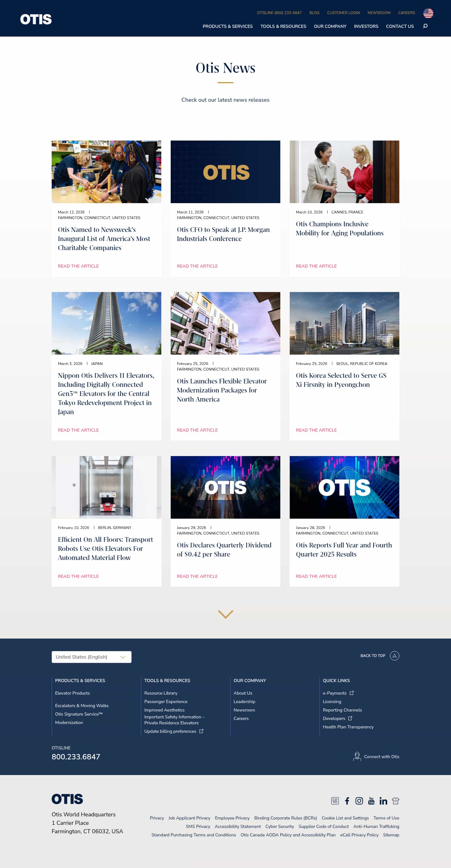
Task: Open Resource Library footer link
Action: pyautogui.click(x=161, y=693)
